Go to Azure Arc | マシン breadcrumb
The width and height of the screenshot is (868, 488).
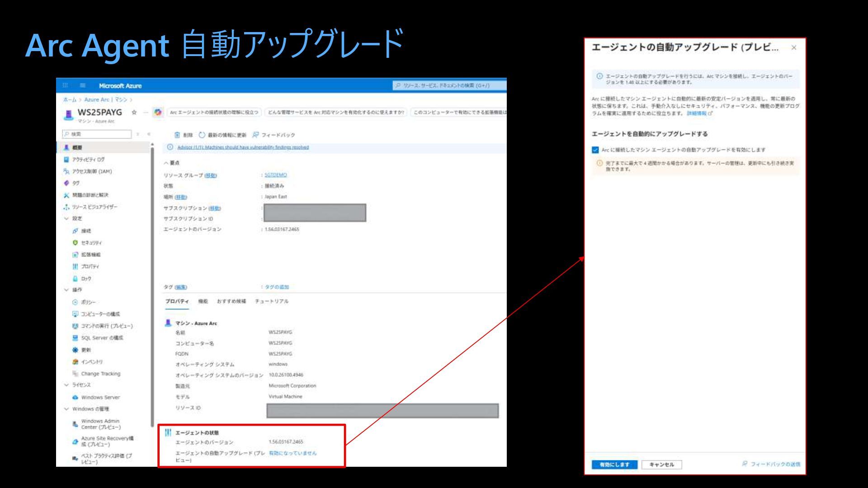(x=105, y=99)
